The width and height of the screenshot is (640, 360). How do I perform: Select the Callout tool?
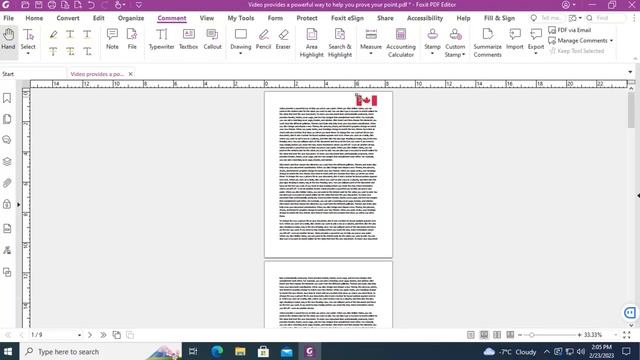point(212,39)
